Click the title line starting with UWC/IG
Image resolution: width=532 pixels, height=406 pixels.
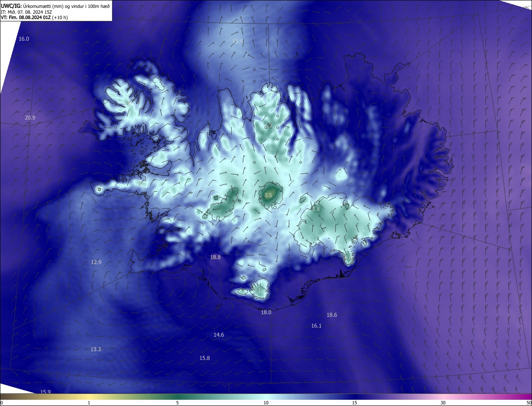pyautogui.click(x=55, y=6)
